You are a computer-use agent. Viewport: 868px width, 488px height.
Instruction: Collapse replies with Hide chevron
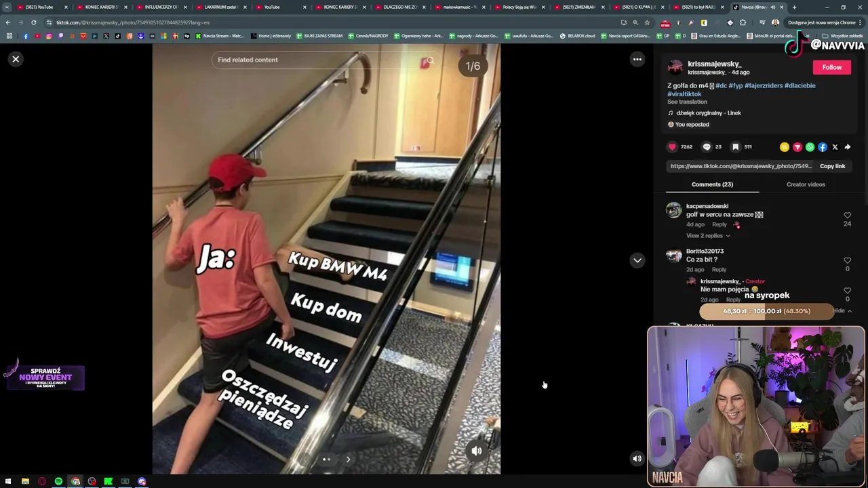click(x=842, y=311)
